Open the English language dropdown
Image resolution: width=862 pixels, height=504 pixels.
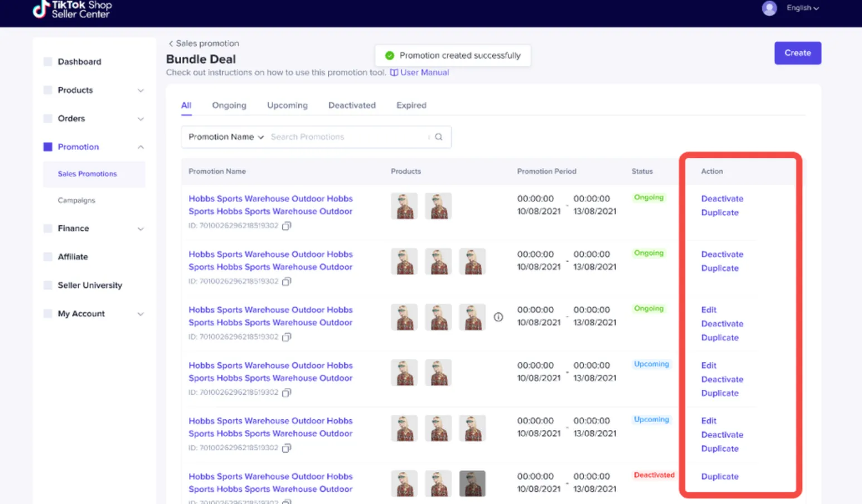tap(803, 8)
